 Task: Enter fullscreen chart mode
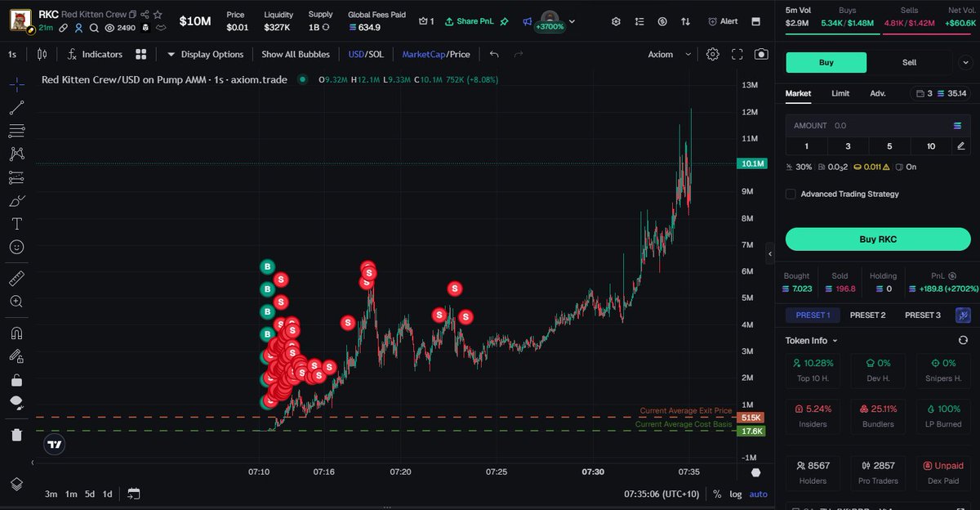(737, 54)
